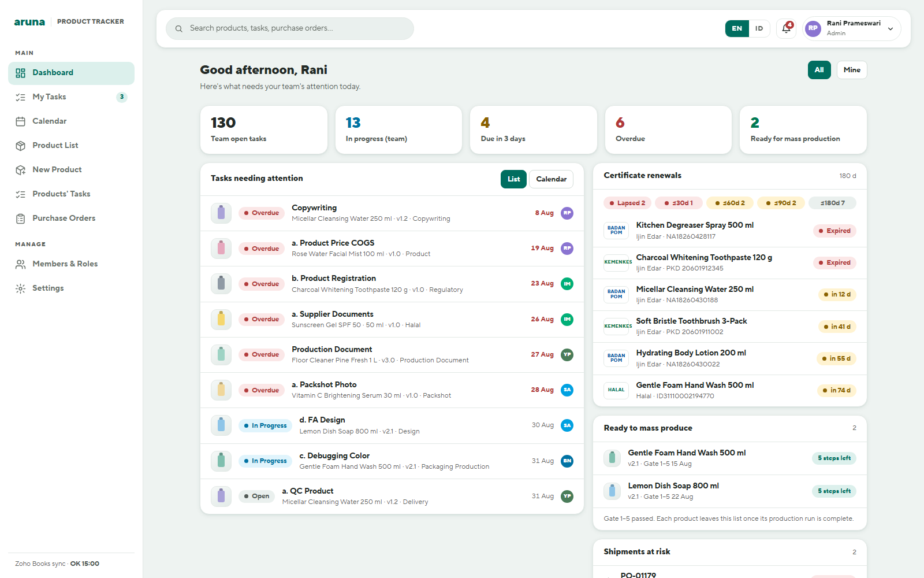
Task: Click the Calendar sidebar icon
Action: pos(21,121)
